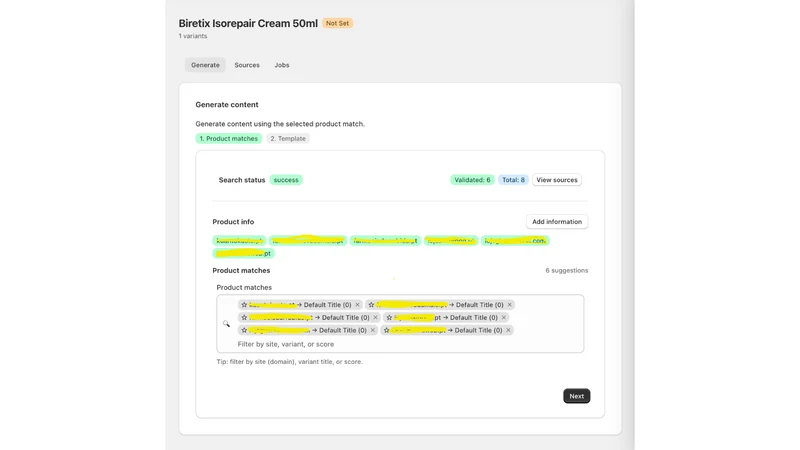Click the '6 suggestions' text

pos(566,270)
